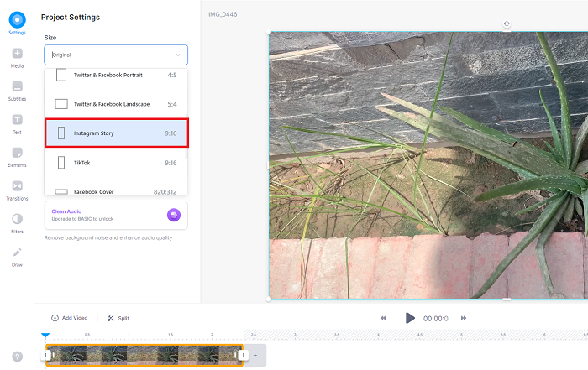
Task: Open the Settings sidebar panel
Action: pos(18,23)
